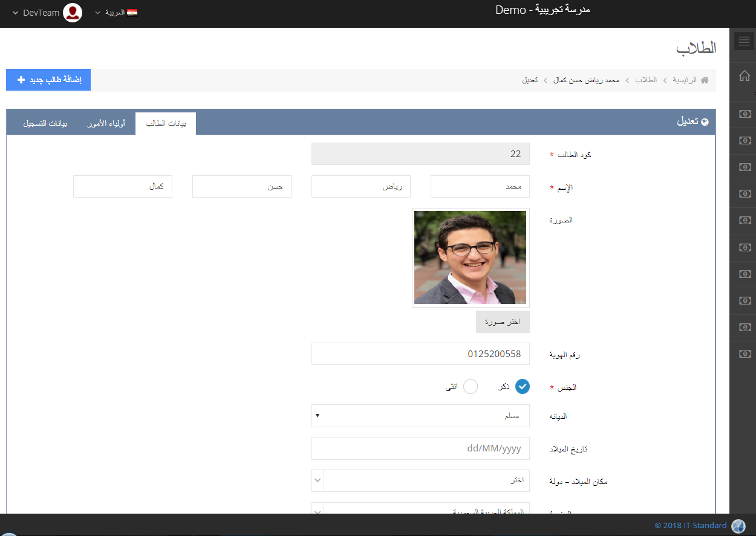Click the الطلاب breadcrumb link
The width and height of the screenshot is (756, 536).
[645, 80]
